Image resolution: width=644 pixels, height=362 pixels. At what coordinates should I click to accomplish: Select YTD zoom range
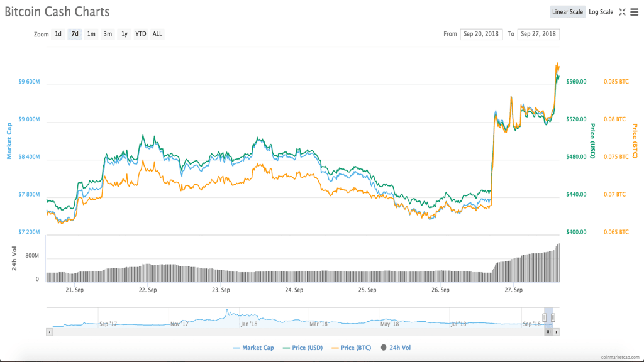click(141, 34)
